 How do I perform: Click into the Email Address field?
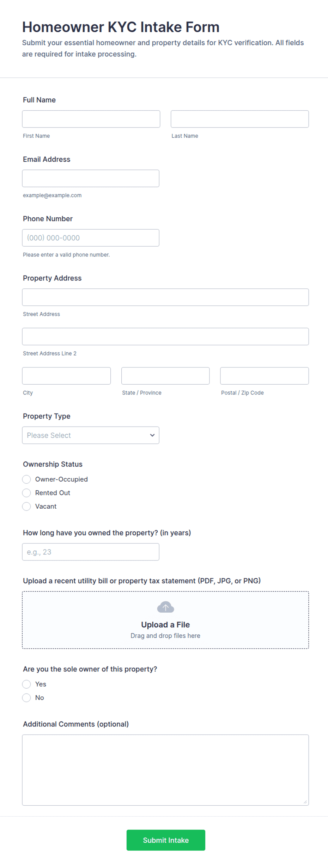91,178
